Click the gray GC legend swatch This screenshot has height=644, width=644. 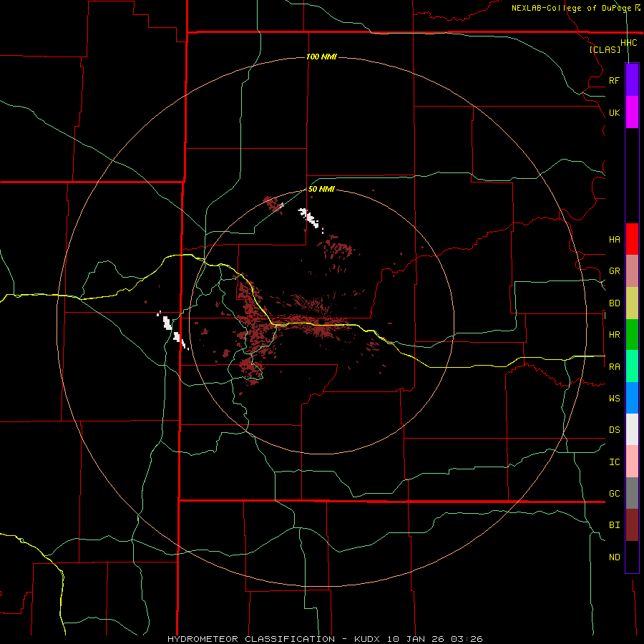632,493
